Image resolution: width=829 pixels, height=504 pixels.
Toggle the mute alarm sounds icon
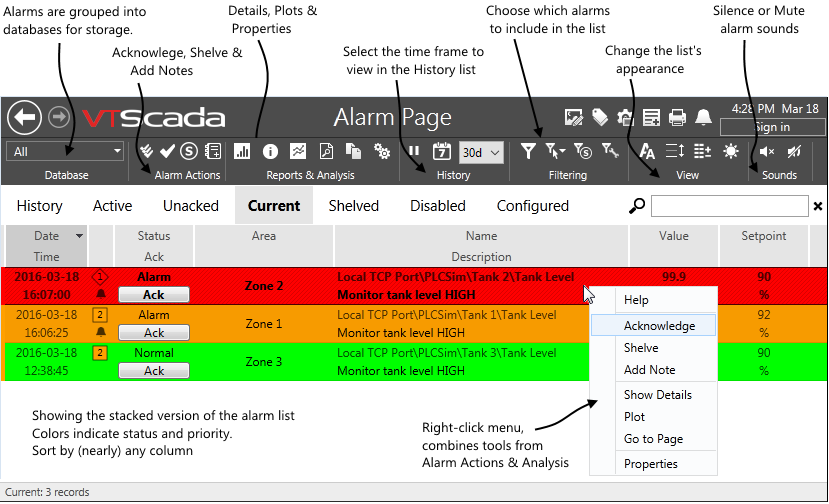point(794,152)
